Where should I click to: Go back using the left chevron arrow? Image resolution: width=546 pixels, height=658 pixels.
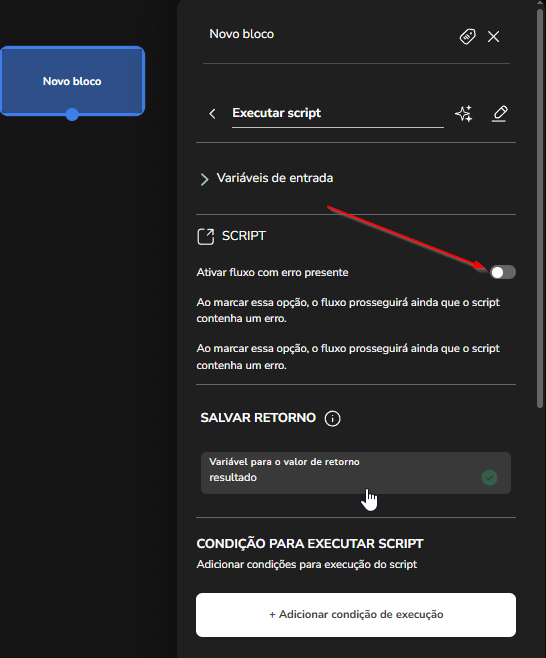point(212,113)
